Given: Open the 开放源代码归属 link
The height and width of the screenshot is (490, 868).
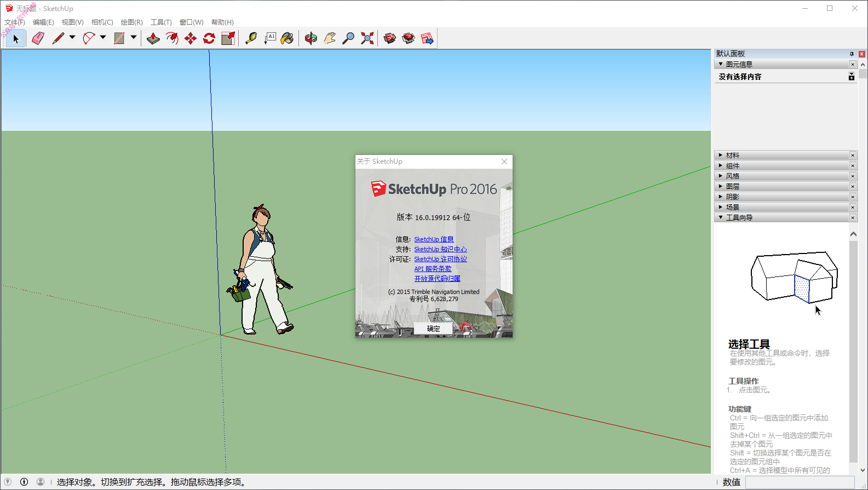Looking at the screenshot, I should [437, 279].
